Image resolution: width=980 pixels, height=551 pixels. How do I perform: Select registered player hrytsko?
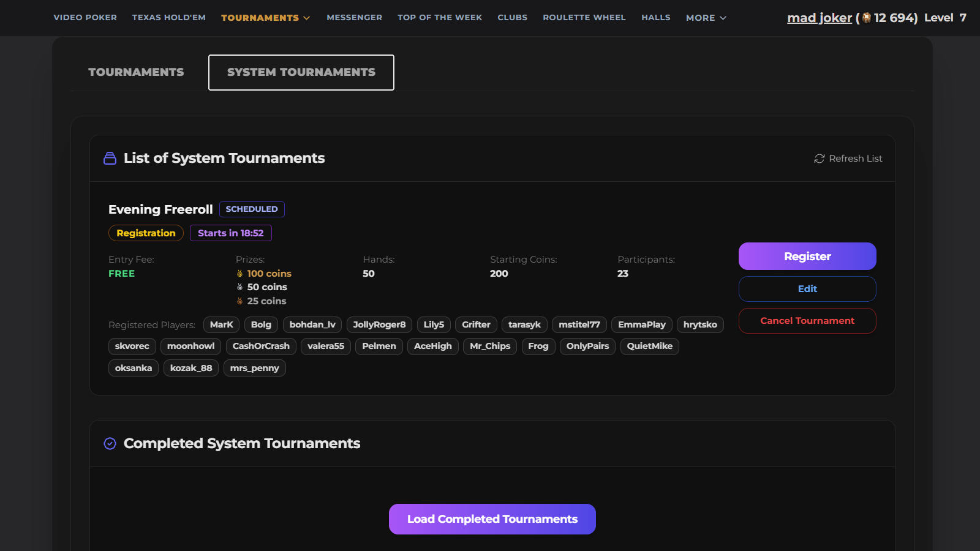pyautogui.click(x=700, y=324)
